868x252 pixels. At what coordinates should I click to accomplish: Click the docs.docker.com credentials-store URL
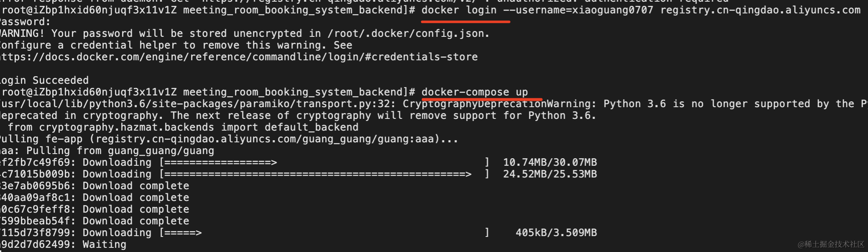pos(238,57)
